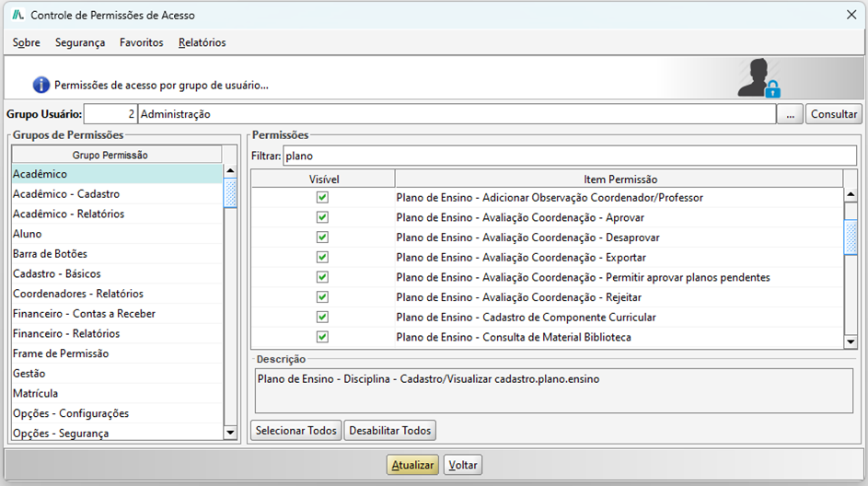Image resolution: width=868 pixels, height=486 pixels.
Task: Select the Acadêmico permission group
Action: [x=117, y=174]
